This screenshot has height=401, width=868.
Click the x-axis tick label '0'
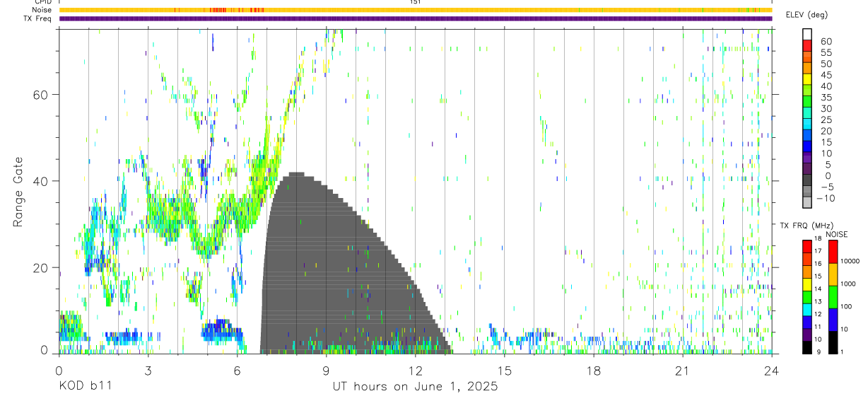[x=59, y=371]
